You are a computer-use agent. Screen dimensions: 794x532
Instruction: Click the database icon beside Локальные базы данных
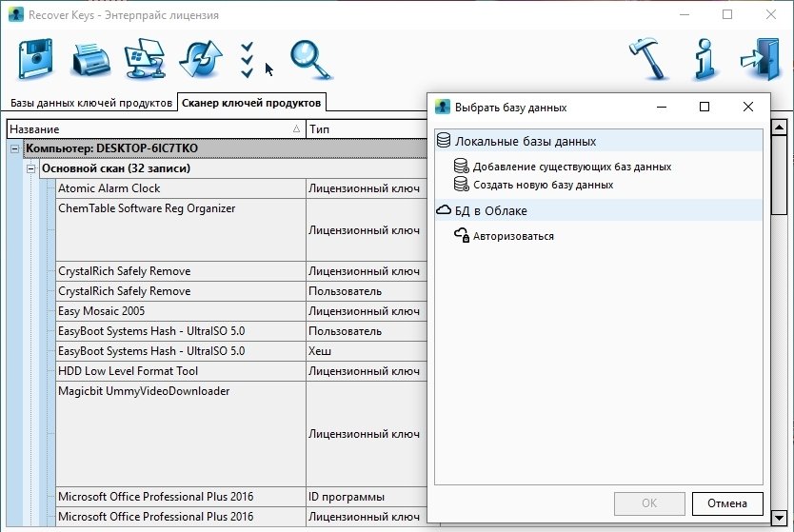pyautogui.click(x=444, y=141)
